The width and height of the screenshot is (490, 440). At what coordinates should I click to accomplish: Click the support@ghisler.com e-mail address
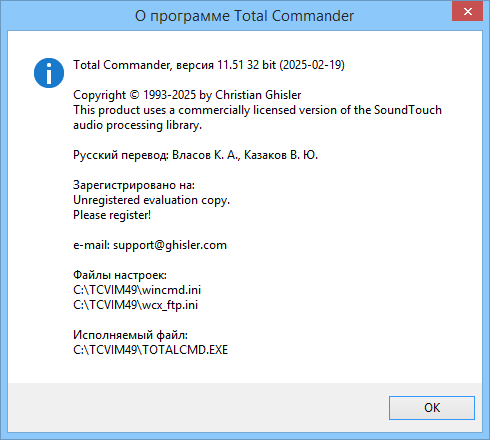[x=170, y=245]
